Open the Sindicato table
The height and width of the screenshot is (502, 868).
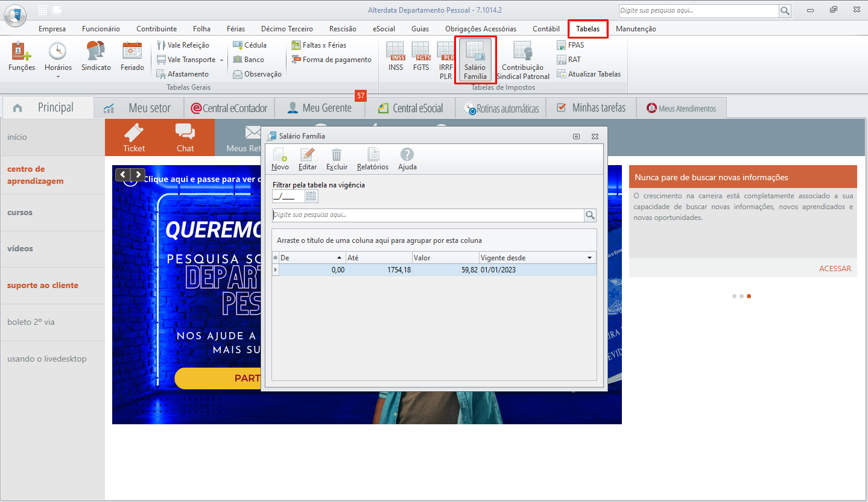tap(96, 57)
